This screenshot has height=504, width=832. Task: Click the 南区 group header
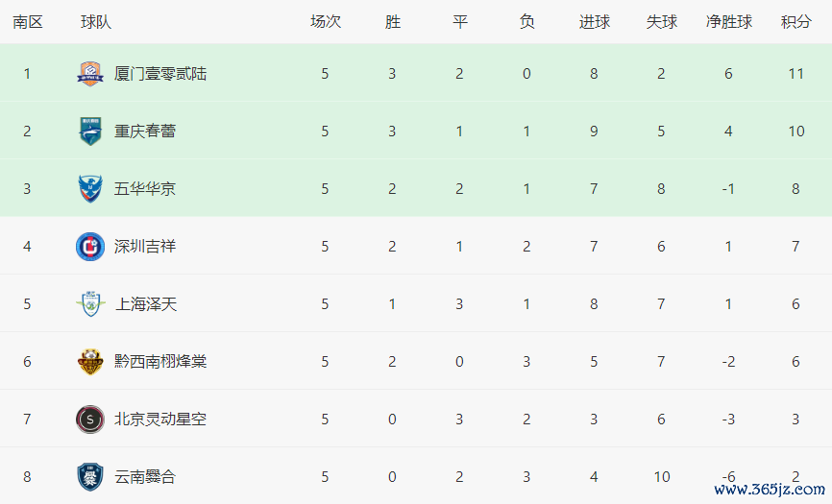tap(28, 21)
